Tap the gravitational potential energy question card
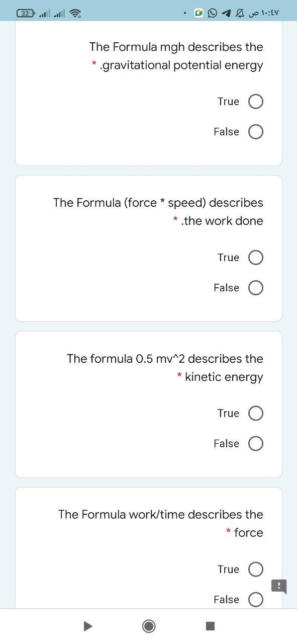Screen dimensions: 297x644 click(x=176, y=55)
